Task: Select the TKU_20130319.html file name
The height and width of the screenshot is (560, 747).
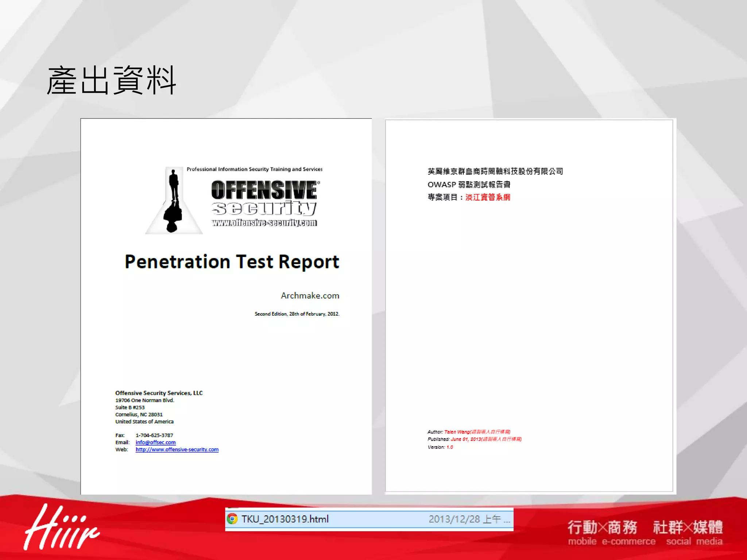Action: 285,519
